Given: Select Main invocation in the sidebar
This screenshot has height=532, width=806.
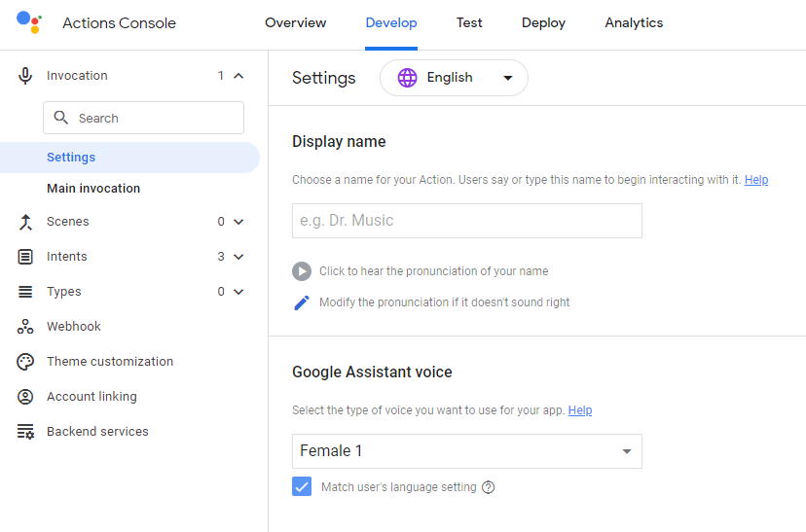Looking at the screenshot, I should tap(93, 189).
